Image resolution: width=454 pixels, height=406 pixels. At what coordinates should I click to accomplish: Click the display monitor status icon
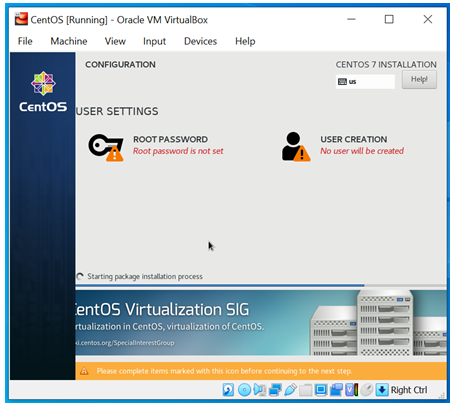(x=321, y=390)
